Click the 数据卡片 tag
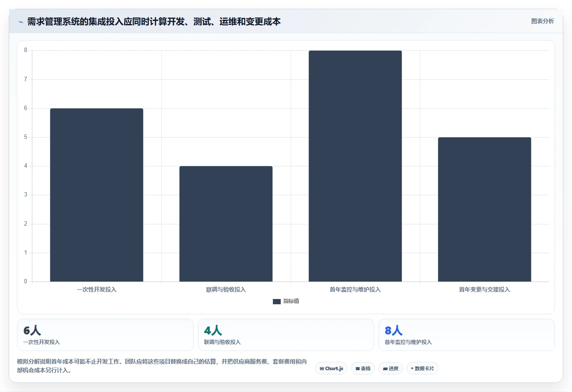This screenshot has width=572, height=392. click(x=423, y=368)
